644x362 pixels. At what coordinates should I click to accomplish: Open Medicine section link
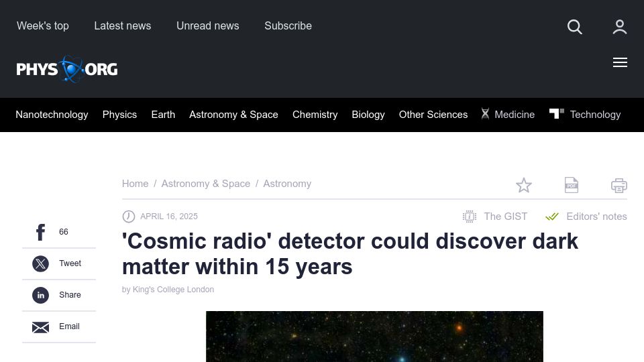515,115
